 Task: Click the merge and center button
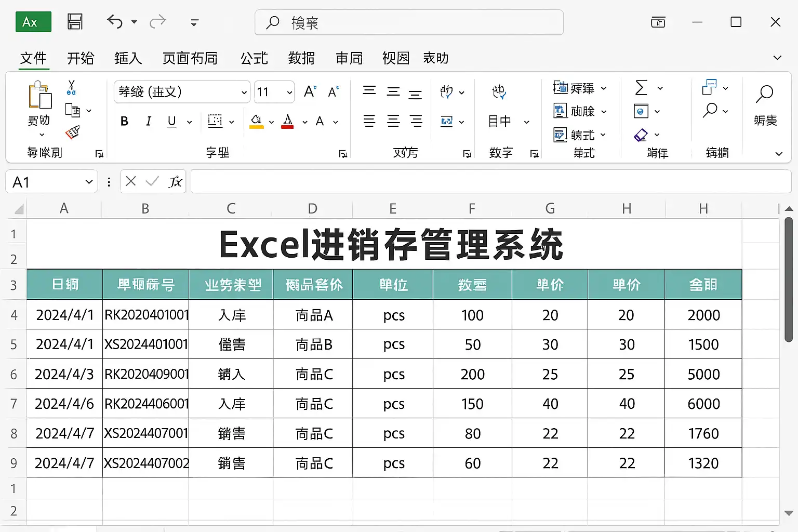click(447, 122)
